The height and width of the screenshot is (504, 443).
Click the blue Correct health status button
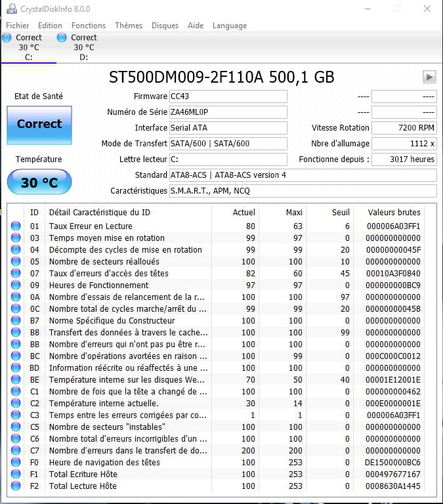point(39,125)
